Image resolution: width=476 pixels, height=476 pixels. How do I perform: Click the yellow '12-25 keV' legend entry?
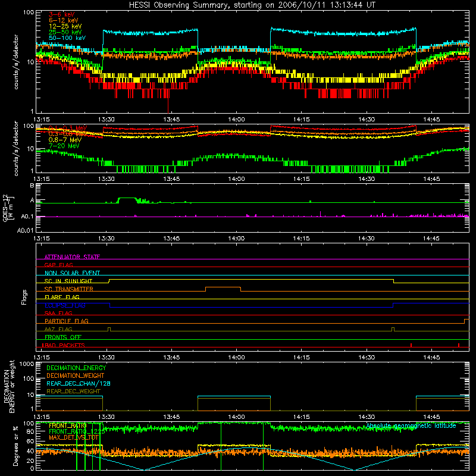tap(65, 26)
